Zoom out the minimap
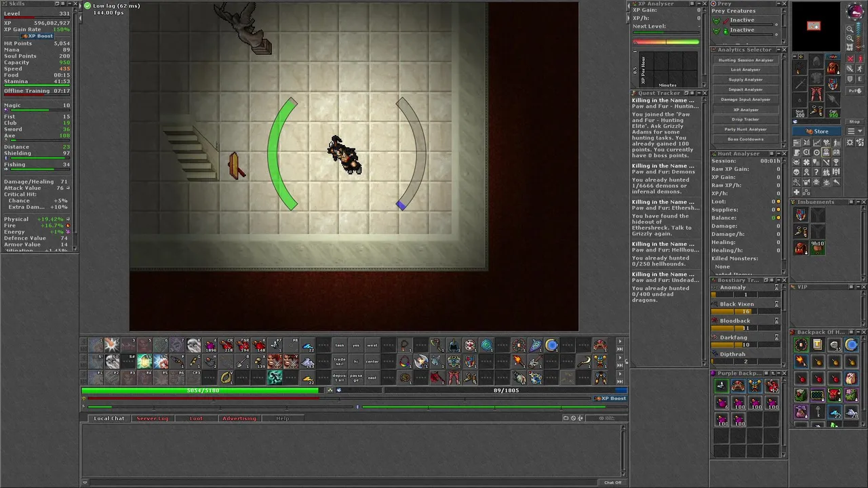Image resolution: width=868 pixels, height=488 pixels. pos(850,29)
